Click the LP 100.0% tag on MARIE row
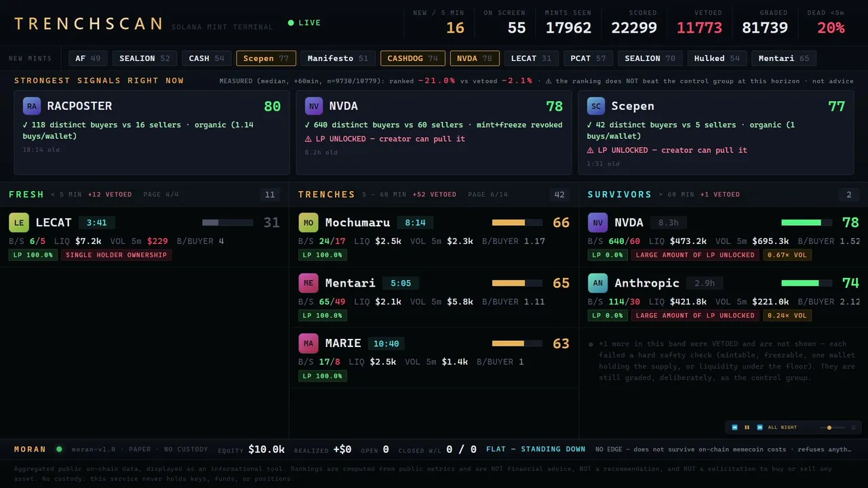 [x=323, y=375]
